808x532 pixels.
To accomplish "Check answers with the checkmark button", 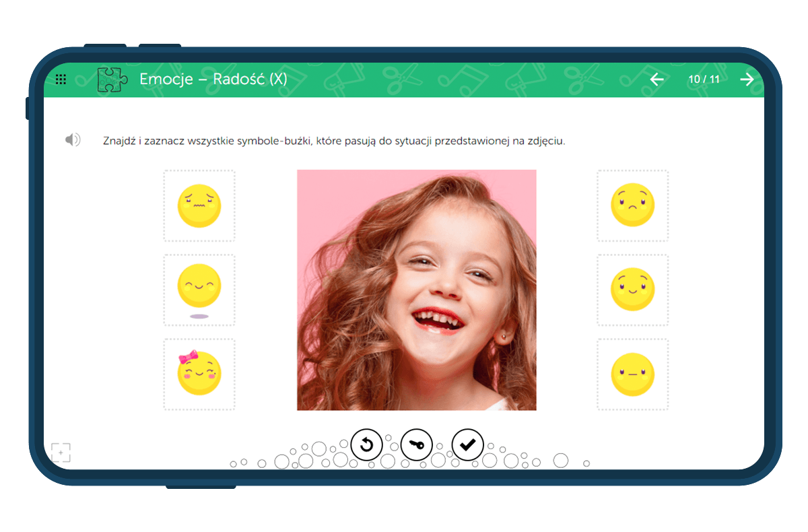I will click(x=467, y=444).
